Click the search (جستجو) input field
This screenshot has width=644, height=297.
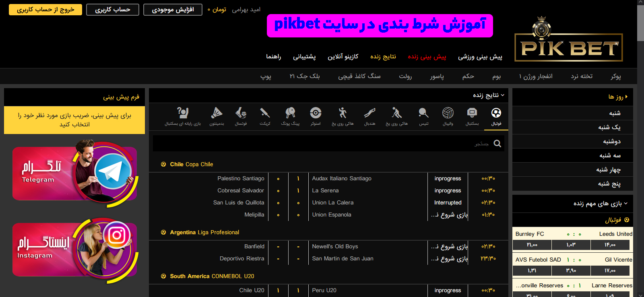(x=328, y=143)
